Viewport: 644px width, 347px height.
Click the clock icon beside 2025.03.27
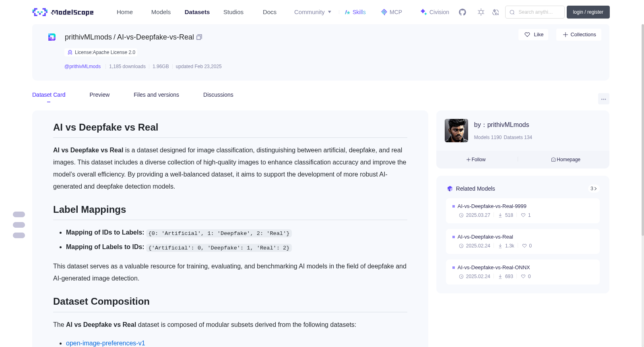(x=461, y=215)
